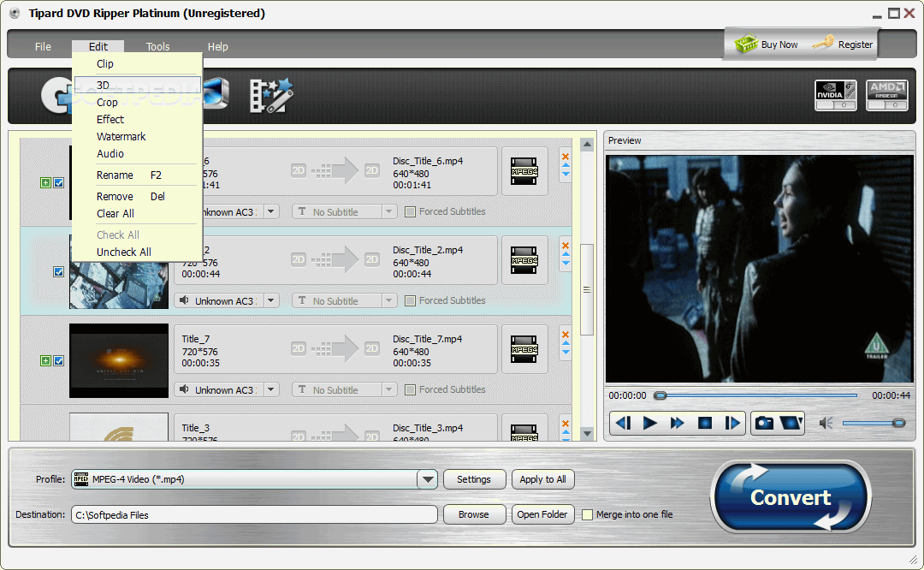The width and height of the screenshot is (924, 570).
Task: Open MPEG4 format icon for Disc_Title_6.mp4
Action: click(524, 171)
